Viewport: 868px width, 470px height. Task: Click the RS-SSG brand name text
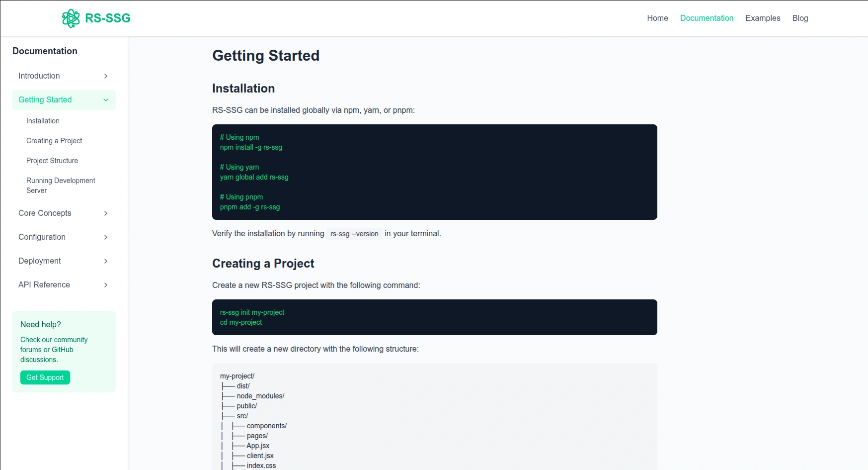pos(107,18)
